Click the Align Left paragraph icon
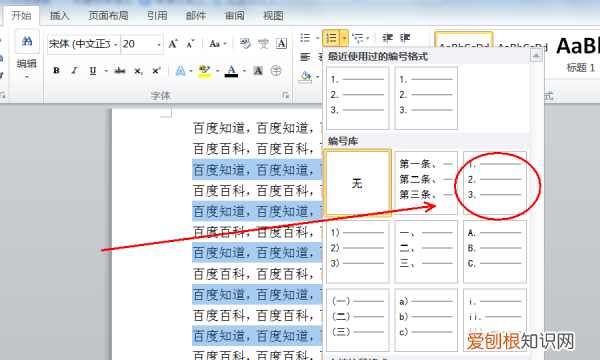This screenshot has height=360, width=600. (x=305, y=57)
